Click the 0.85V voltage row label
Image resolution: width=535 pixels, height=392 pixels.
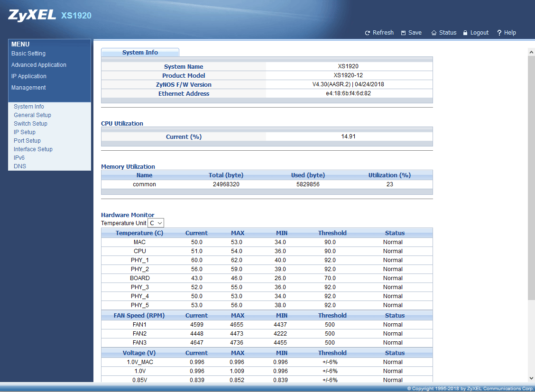pos(139,380)
